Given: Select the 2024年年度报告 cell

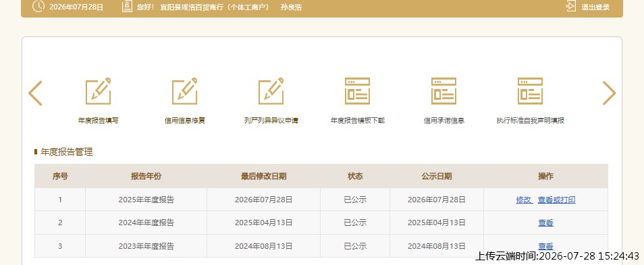Looking at the screenshot, I should (x=146, y=223).
